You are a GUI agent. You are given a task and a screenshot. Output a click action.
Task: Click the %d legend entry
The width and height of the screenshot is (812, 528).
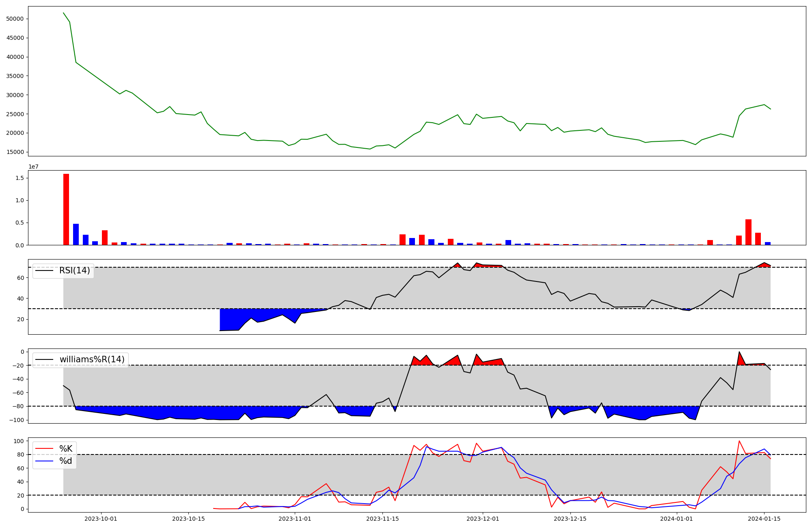tap(65, 461)
